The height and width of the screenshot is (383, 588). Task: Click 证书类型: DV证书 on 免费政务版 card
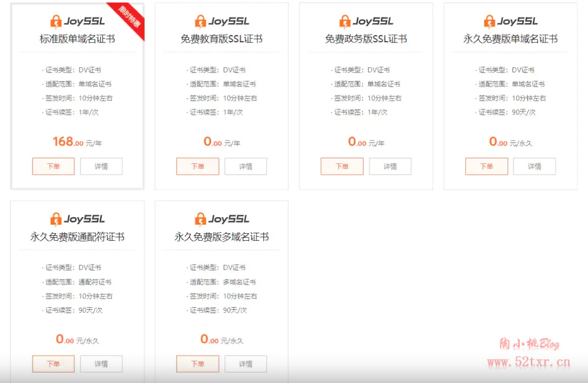361,70
